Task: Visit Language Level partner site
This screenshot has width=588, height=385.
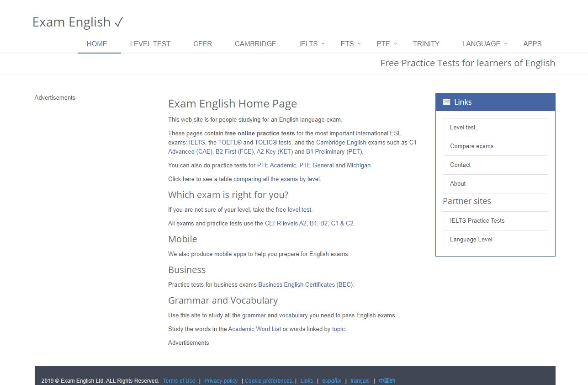Action: tap(495, 239)
